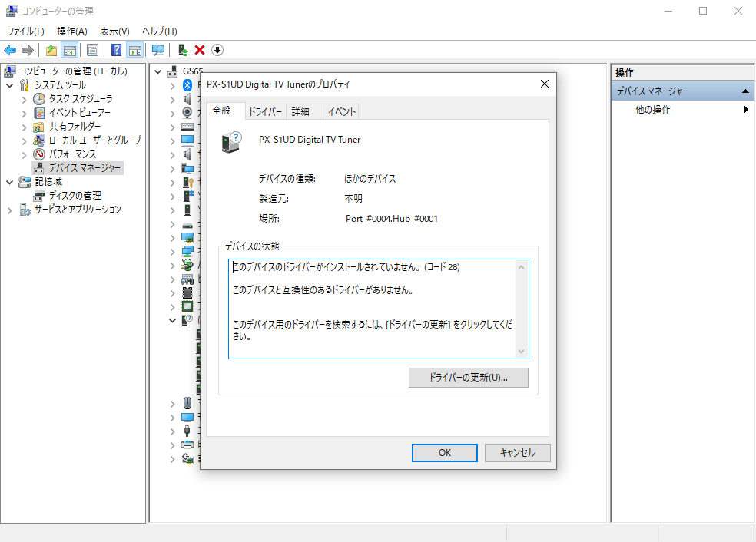Expand the 共有フォルダー node arrow
The width and height of the screenshot is (756, 542).
point(24,127)
